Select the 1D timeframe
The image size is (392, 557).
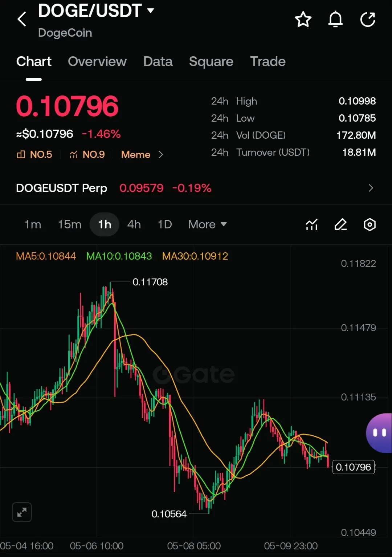pos(165,224)
